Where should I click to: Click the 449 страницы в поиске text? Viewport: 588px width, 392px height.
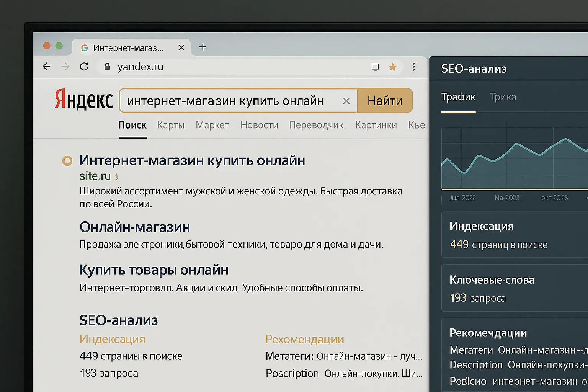131,356
